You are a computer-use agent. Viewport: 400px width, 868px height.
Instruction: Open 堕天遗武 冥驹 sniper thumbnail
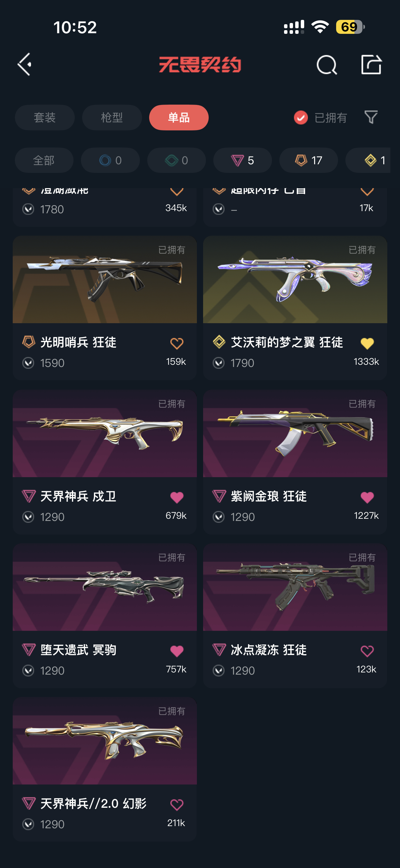(x=105, y=587)
